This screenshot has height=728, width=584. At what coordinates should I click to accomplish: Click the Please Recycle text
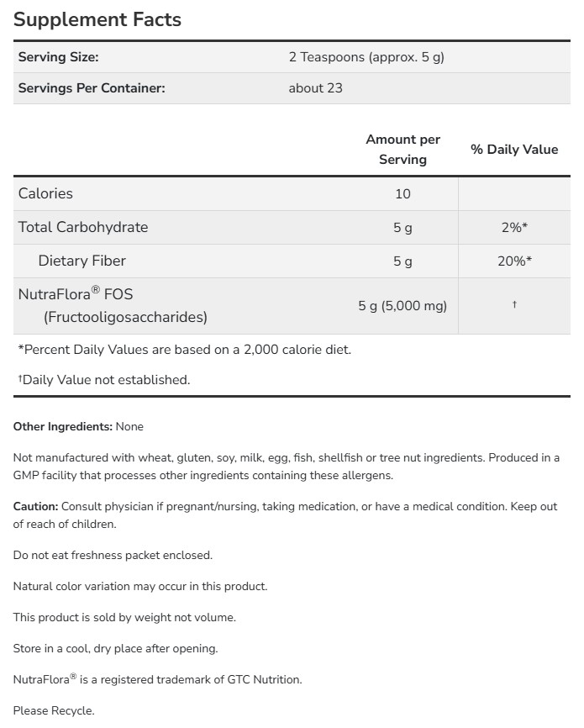coord(54,710)
